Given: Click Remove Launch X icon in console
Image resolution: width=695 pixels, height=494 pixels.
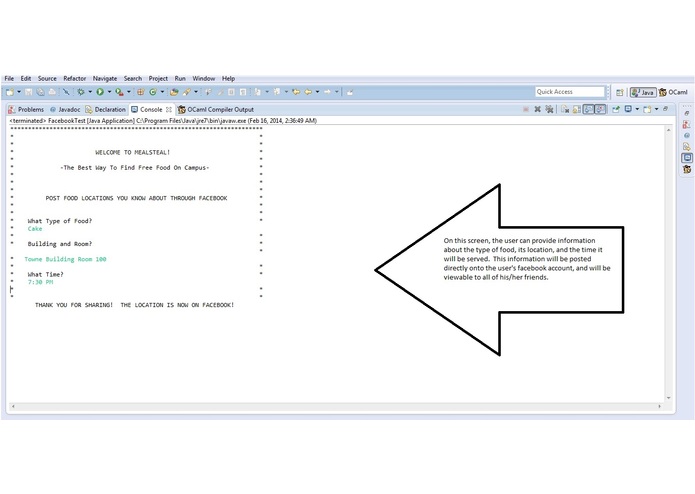Looking at the screenshot, I should point(537,109).
